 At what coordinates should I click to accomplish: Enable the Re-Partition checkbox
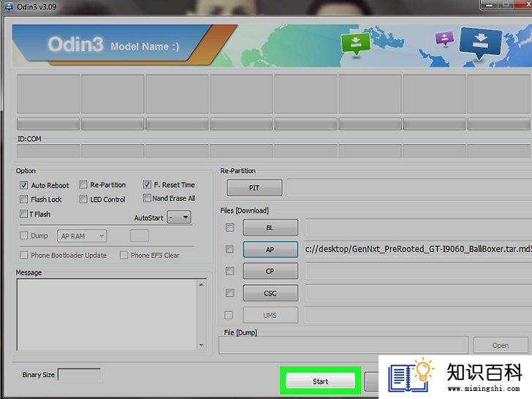point(83,185)
